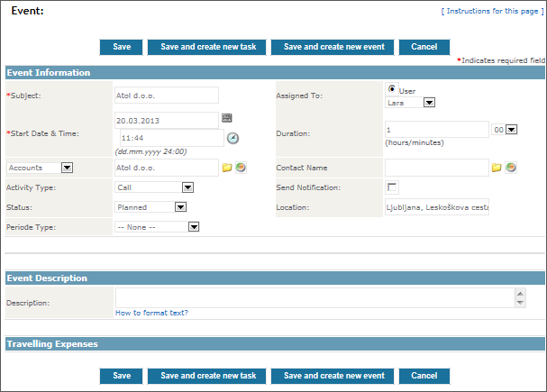Click the clock time picker icon
Screen dimensions: 547x392
[232, 138]
